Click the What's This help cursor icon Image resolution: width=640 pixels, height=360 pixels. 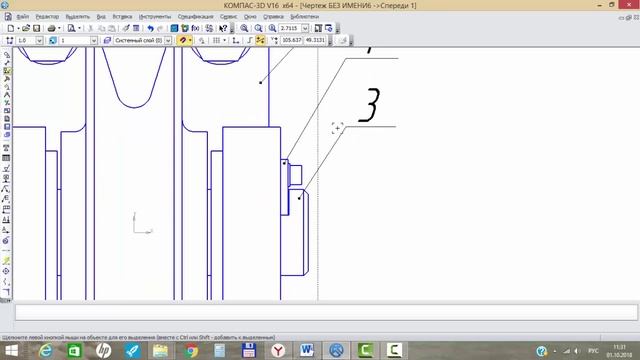click(223, 28)
